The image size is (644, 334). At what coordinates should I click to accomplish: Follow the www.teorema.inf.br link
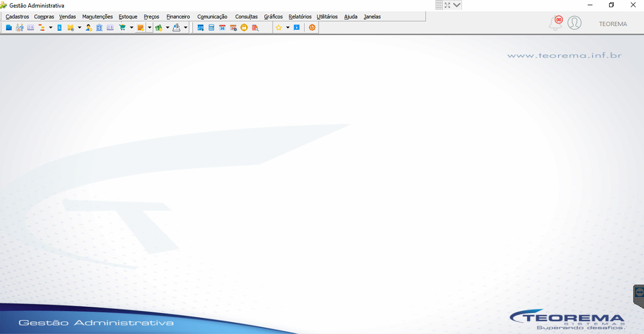[565, 55]
